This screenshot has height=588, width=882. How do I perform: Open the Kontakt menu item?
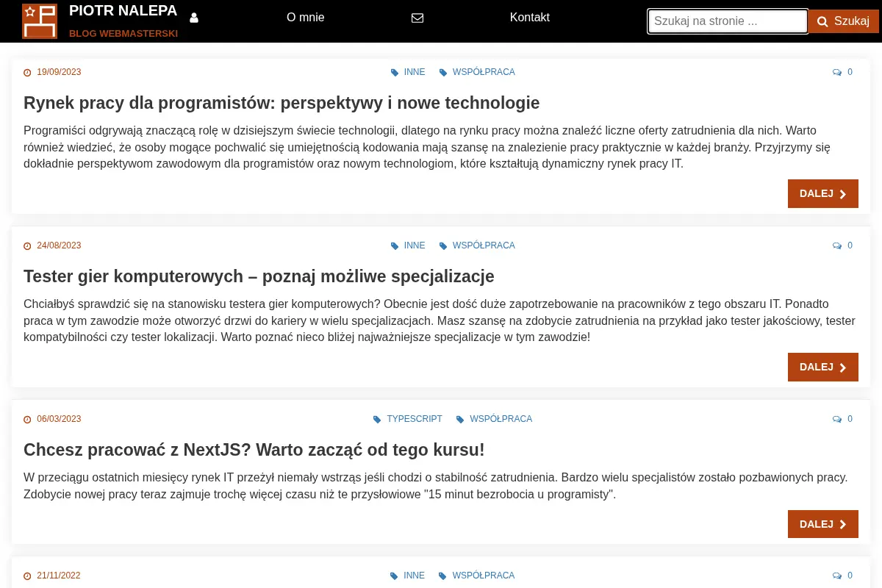coord(530,18)
